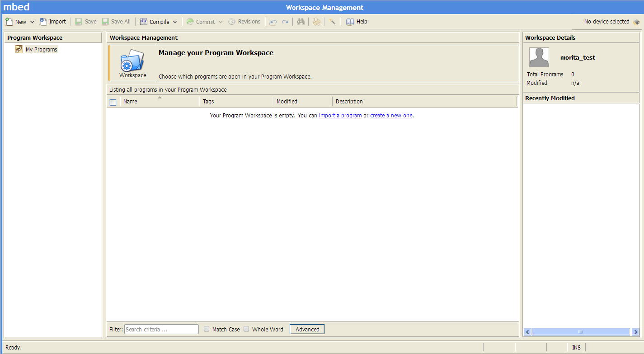The image size is (644, 354).
Task: Select My Programs in the tree
Action: point(41,49)
